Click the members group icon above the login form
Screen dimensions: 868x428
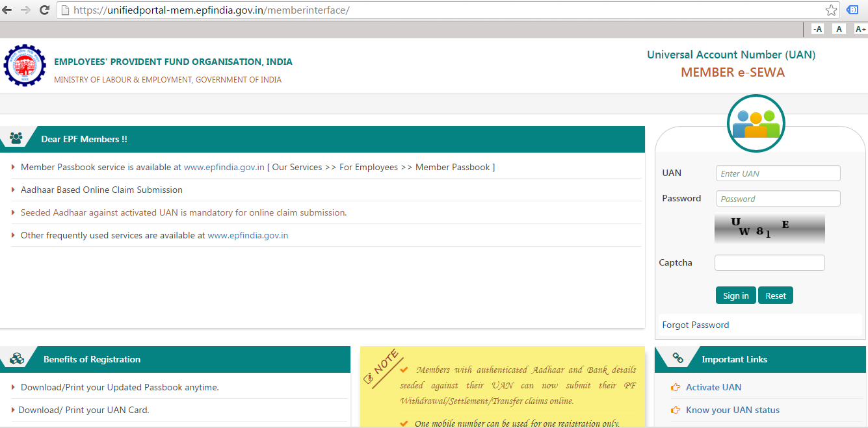tap(756, 123)
